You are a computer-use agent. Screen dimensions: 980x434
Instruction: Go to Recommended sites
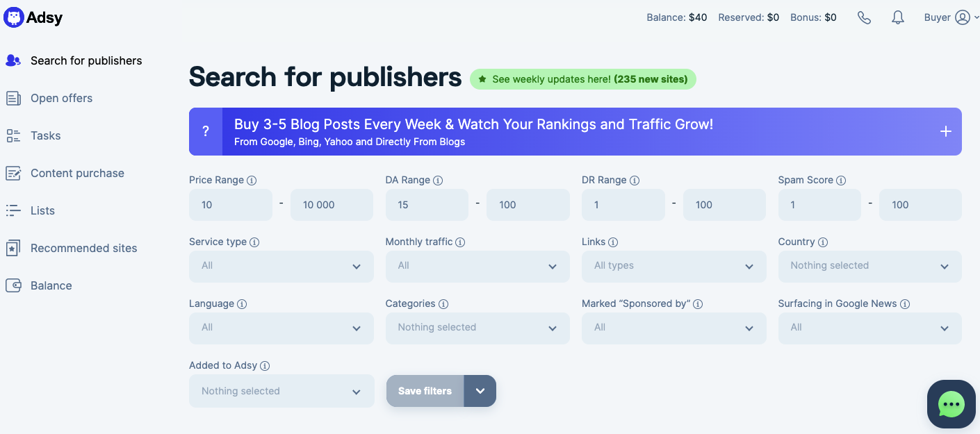pyautogui.click(x=84, y=248)
